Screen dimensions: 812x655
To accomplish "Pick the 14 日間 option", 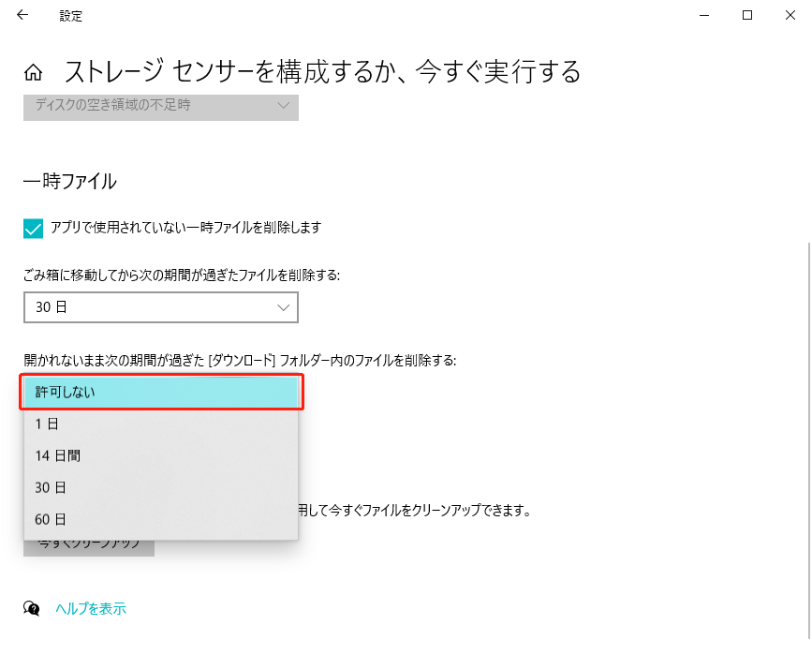I will tap(160, 455).
